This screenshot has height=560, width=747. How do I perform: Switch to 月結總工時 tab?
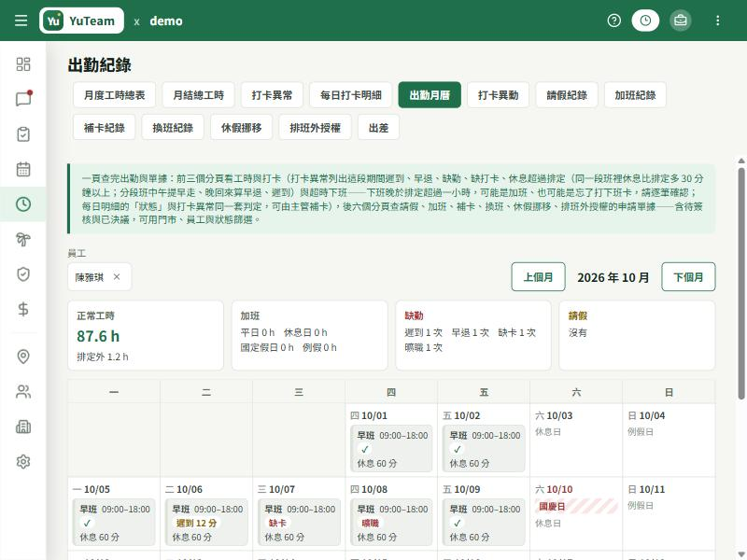tap(198, 95)
